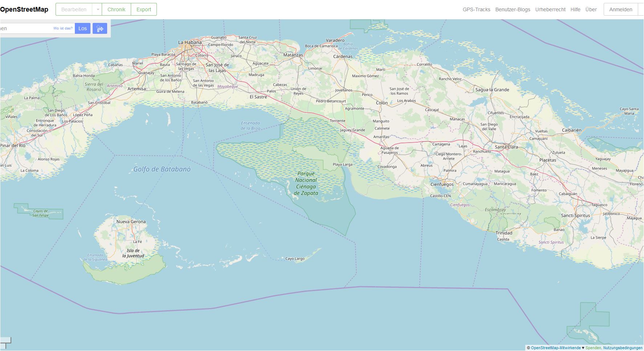
Task: Click the 'Wo ist das?' link
Action: point(63,28)
